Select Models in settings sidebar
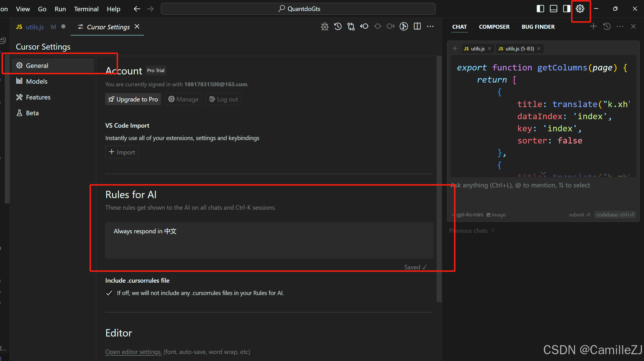 point(37,81)
